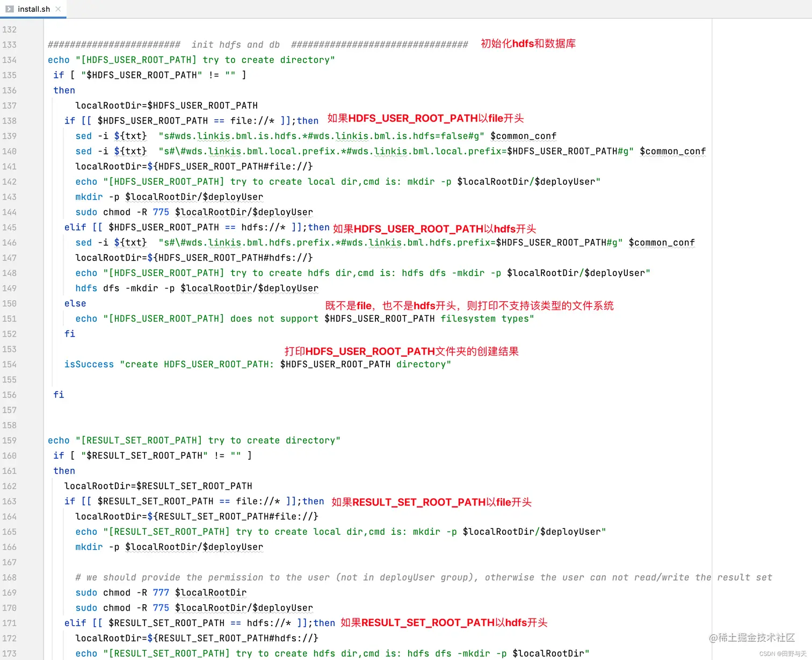Click 'localRootDir=$HDFS_USER_ROOT_PATH' assignment

pyautogui.click(x=166, y=105)
